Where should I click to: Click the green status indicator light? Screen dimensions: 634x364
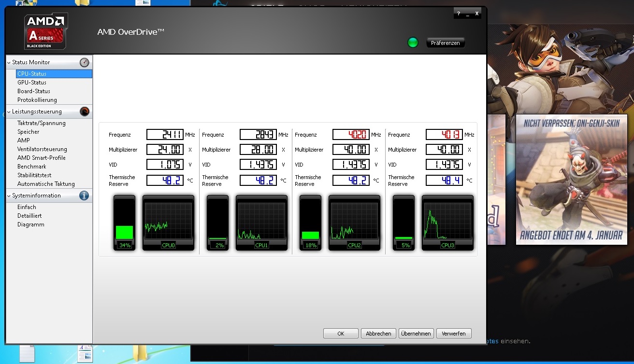[x=413, y=42]
